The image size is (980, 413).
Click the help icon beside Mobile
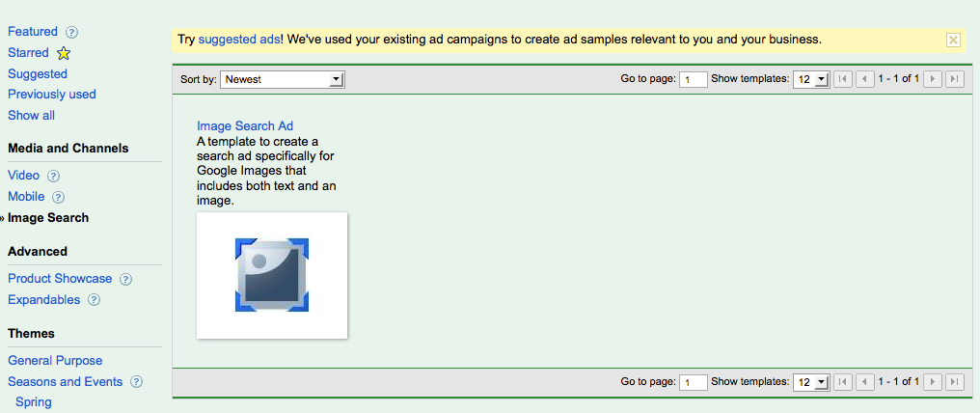tap(58, 198)
